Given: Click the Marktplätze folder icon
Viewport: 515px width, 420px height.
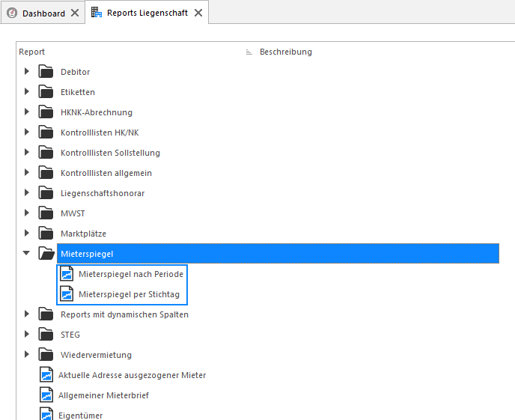Looking at the screenshot, I should click(46, 233).
